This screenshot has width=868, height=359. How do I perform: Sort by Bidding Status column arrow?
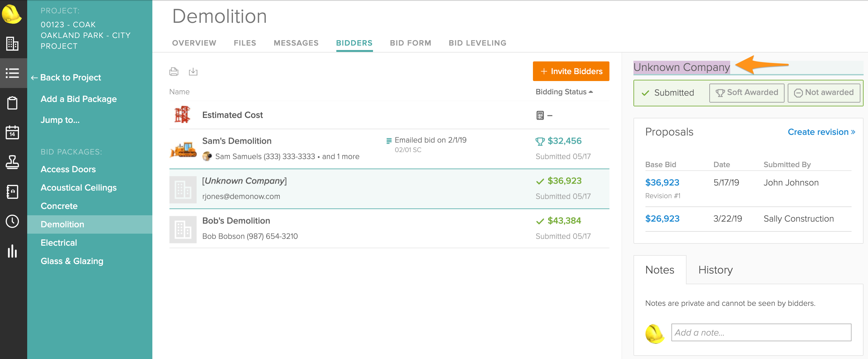(591, 92)
